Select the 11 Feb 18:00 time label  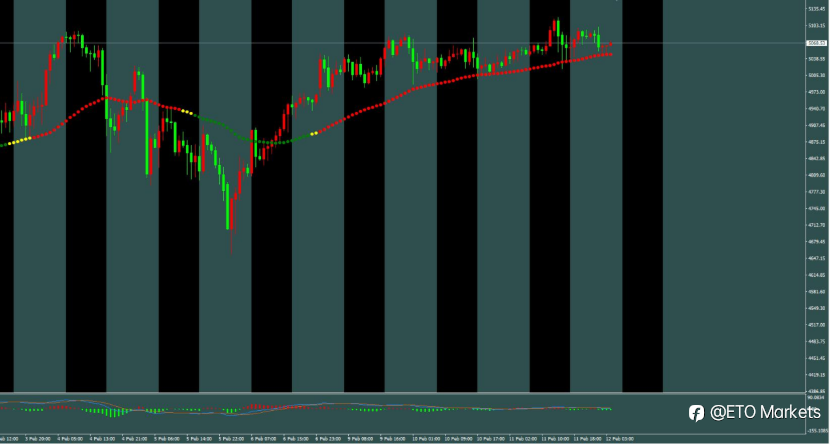point(588,439)
